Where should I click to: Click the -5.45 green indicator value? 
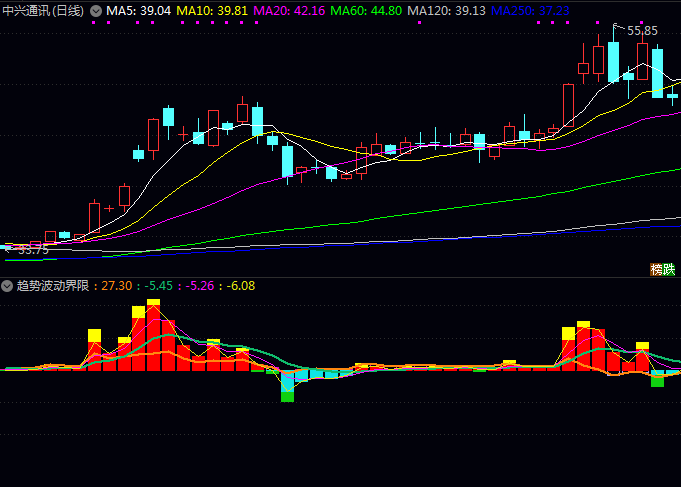(x=158, y=286)
